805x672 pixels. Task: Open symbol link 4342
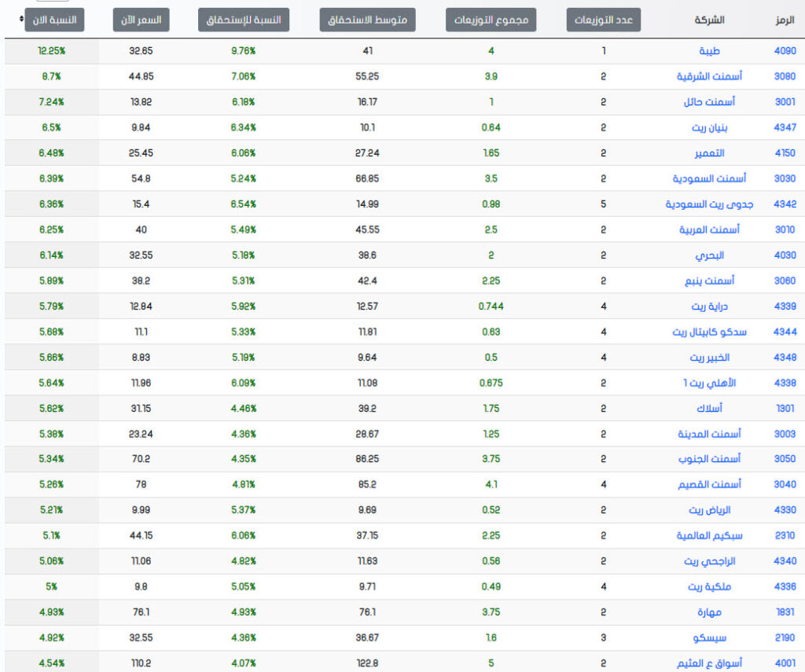pyautogui.click(x=785, y=204)
